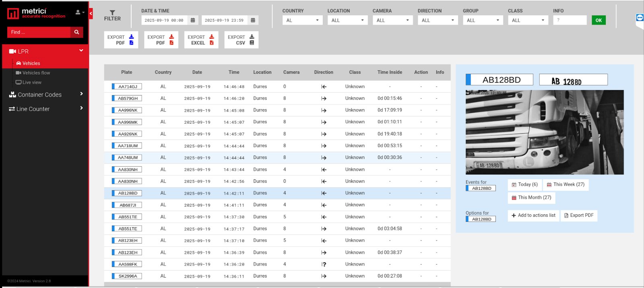
Task: Collapse the sidebar with the red arrow
Action: [91, 14]
